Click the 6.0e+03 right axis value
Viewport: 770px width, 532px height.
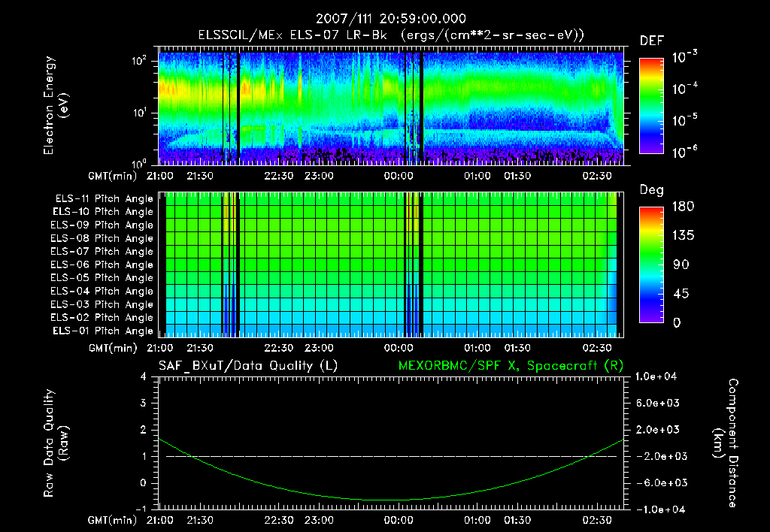[x=658, y=404]
